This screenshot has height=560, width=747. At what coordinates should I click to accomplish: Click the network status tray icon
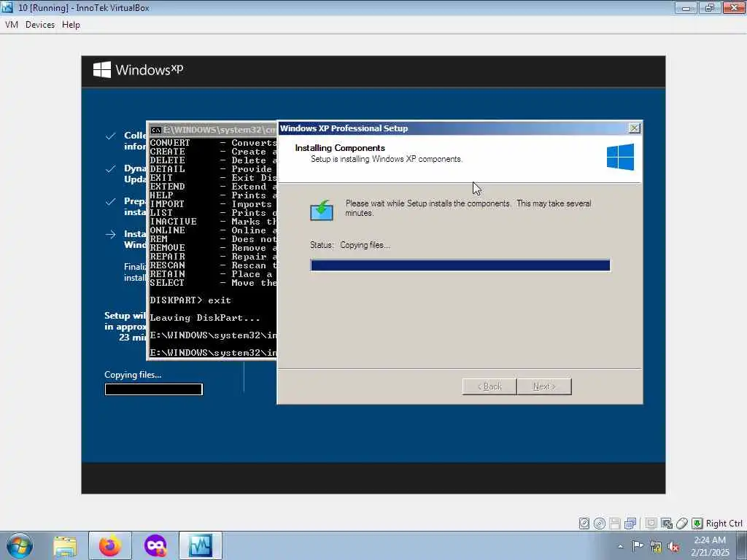pos(656,547)
